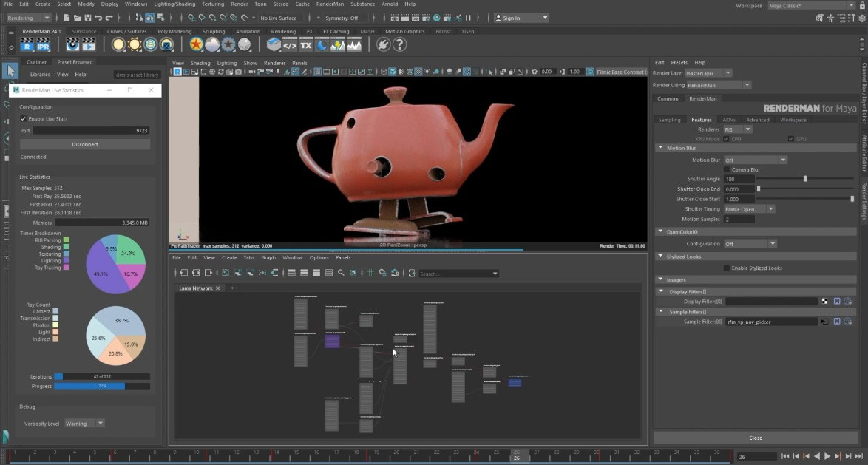Viewport: 868px width, 465px height.
Task: Switch to the Sampling tab
Action: pyautogui.click(x=669, y=120)
